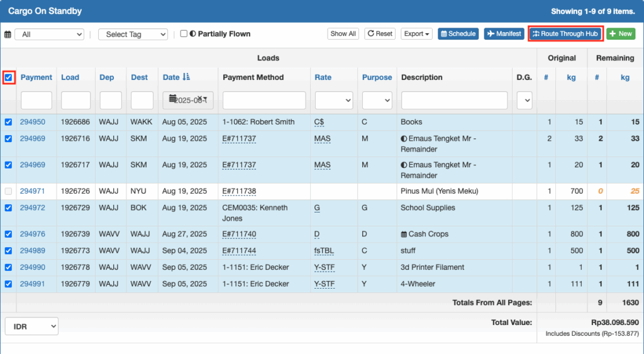Enable the Partially Flown checkbox
The height and width of the screenshot is (354, 644).
[x=184, y=34]
